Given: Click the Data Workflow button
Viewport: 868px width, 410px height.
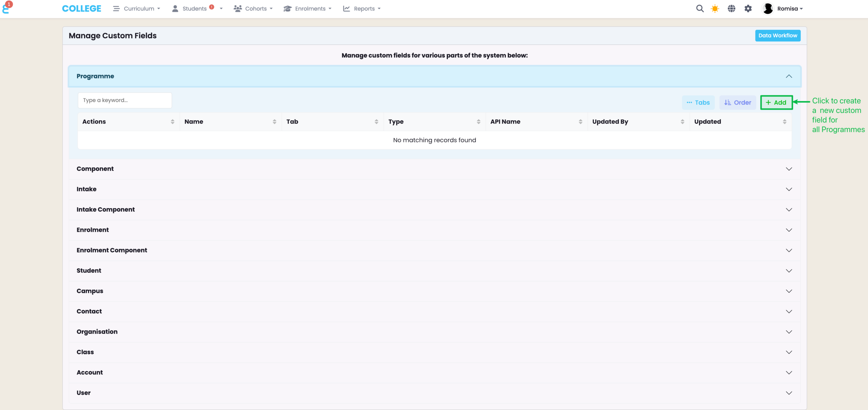Looking at the screenshot, I should point(777,35).
